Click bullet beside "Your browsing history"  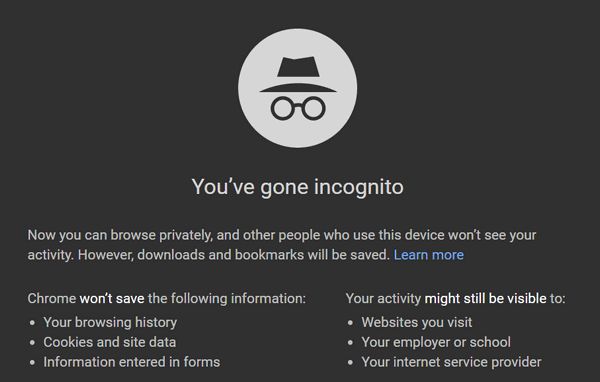coord(33,323)
